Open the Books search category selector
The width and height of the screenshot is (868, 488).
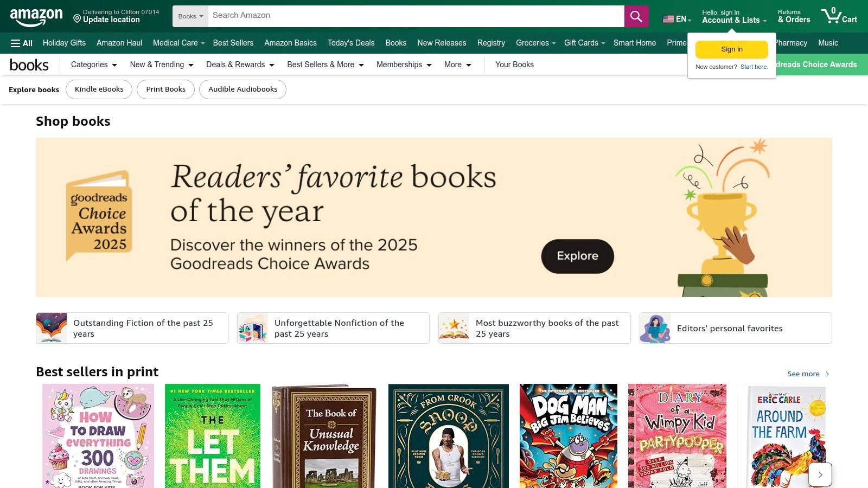click(x=189, y=16)
